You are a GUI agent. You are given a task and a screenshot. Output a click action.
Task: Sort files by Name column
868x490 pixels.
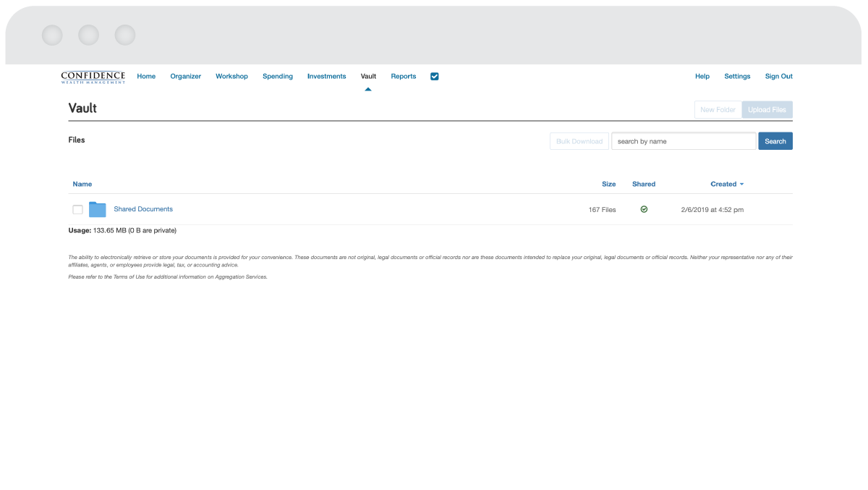click(82, 184)
